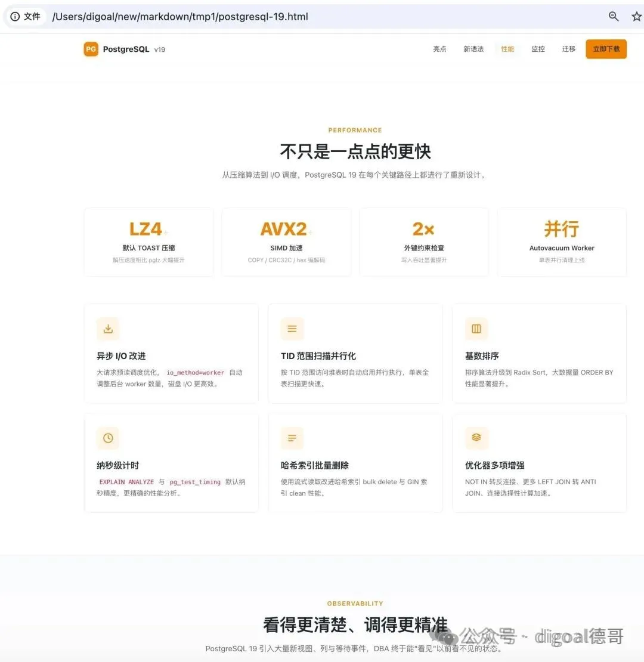The image size is (644, 662).
Task: Open the 监控 nav item
Action: tap(538, 49)
